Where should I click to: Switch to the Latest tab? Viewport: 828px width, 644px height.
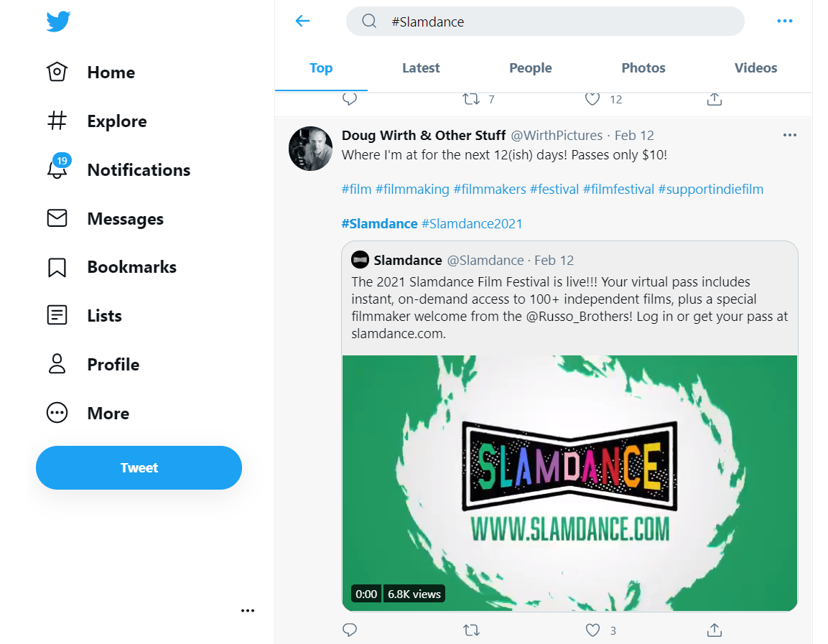point(421,68)
